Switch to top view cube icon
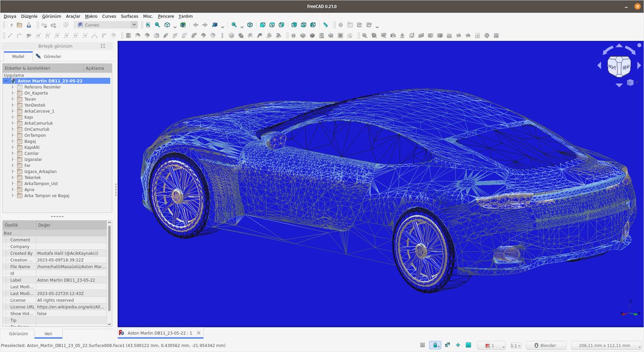This screenshot has width=644, height=352. [x=272, y=25]
